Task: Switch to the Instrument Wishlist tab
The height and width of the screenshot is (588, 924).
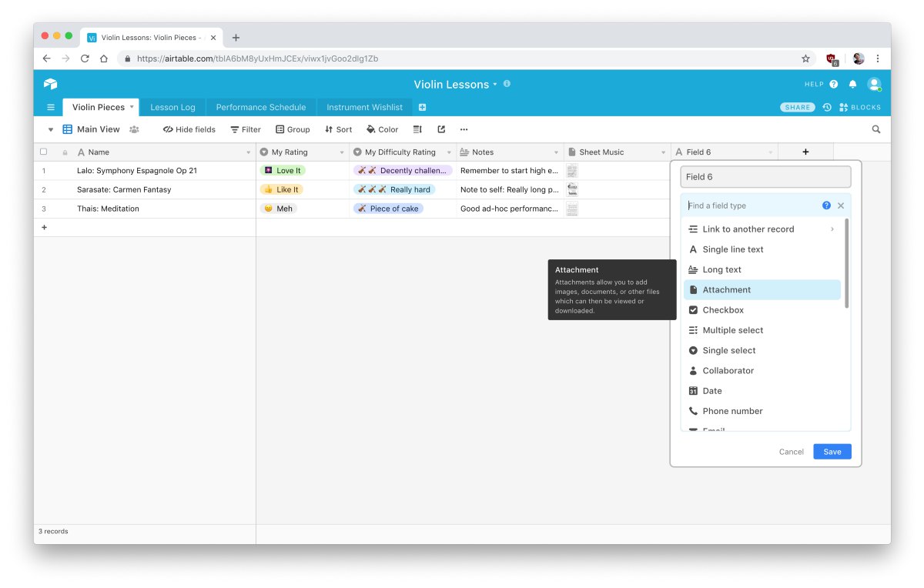Action: tap(365, 107)
